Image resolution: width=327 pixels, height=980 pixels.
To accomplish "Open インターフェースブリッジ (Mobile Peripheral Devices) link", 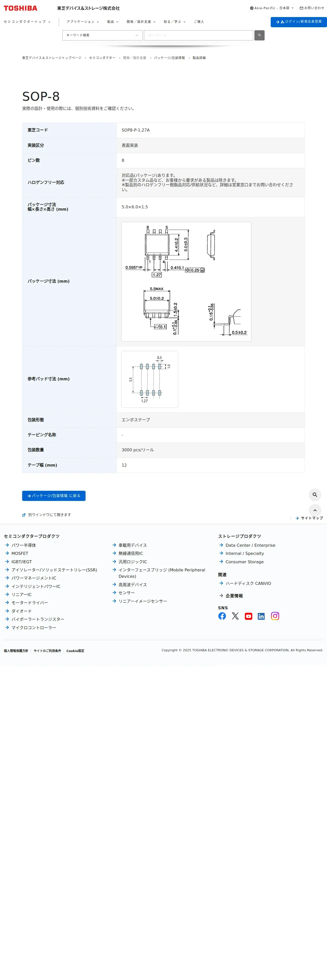I will click(162, 573).
